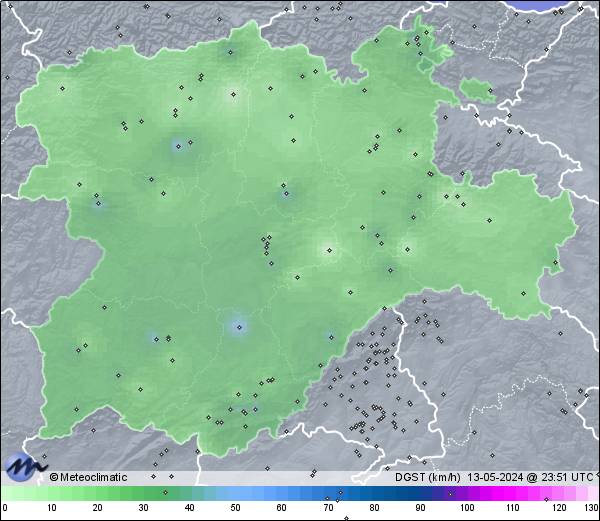Click the 100 value on the color scale
The width and height of the screenshot is (600, 521).
pos(467,508)
